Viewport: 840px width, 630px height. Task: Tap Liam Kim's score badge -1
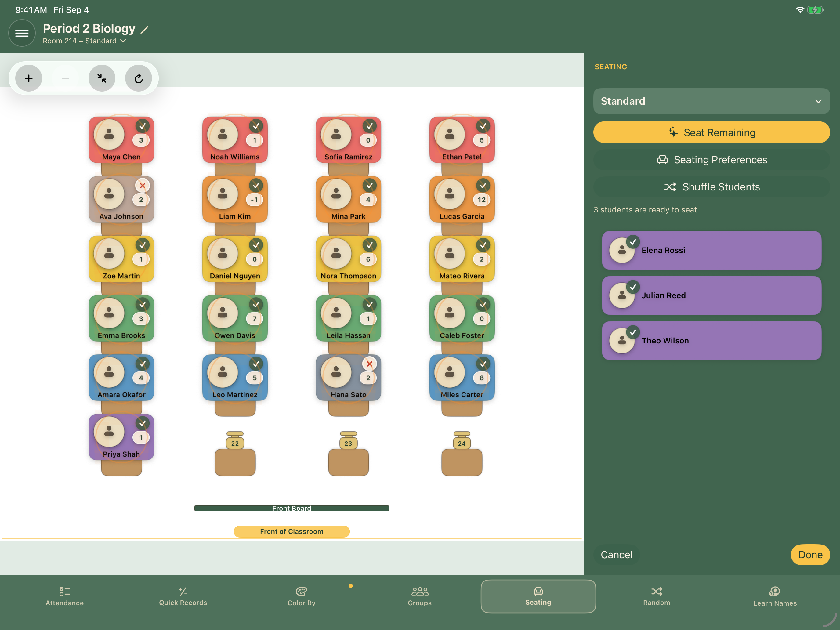tap(255, 200)
